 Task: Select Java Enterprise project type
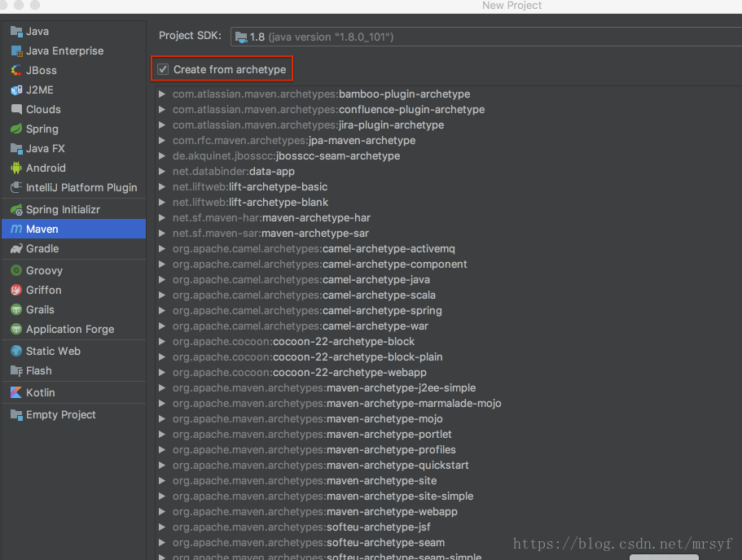click(74, 51)
